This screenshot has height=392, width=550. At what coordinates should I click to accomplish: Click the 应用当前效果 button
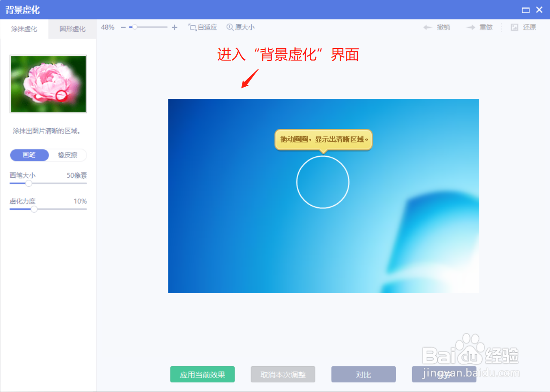202,374
